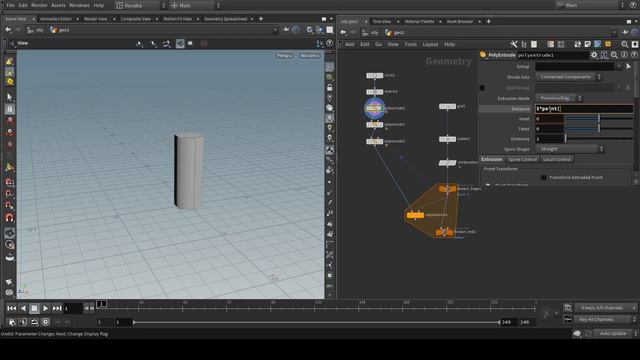This screenshot has width=640, height=360.
Task: Toggle the lock camera icon on viewport right toolbar
Action: (x=329, y=87)
